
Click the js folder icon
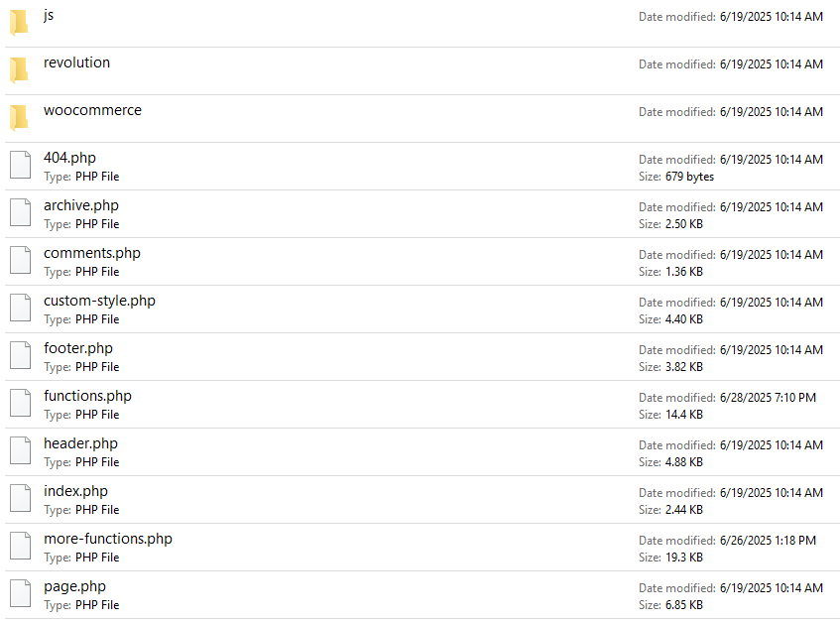(20, 23)
